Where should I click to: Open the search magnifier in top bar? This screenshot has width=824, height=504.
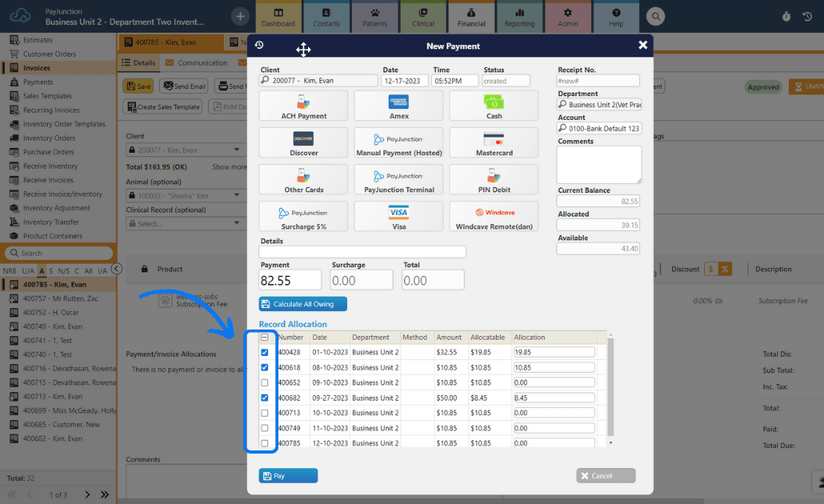click(x=656, y=16)
